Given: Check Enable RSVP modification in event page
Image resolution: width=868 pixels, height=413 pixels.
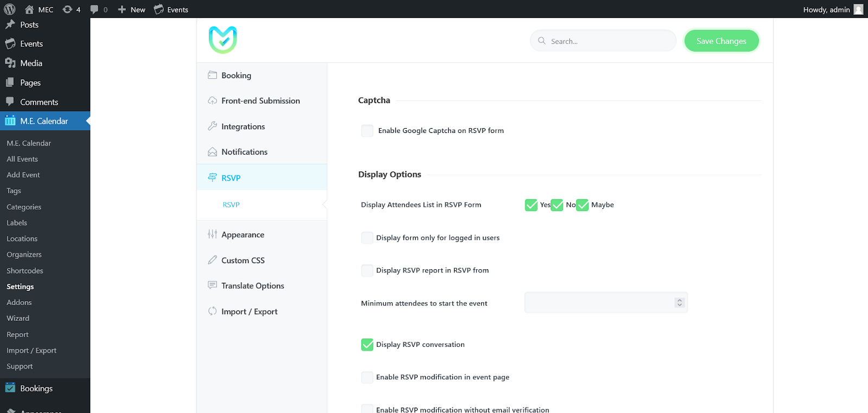Looking at the screenshot, I should [x=367, y=377].
